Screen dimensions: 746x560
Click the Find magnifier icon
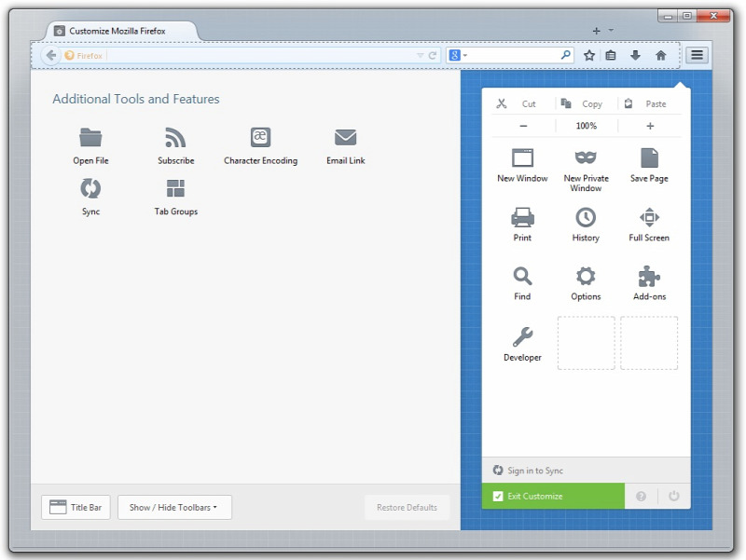(522, 276)
